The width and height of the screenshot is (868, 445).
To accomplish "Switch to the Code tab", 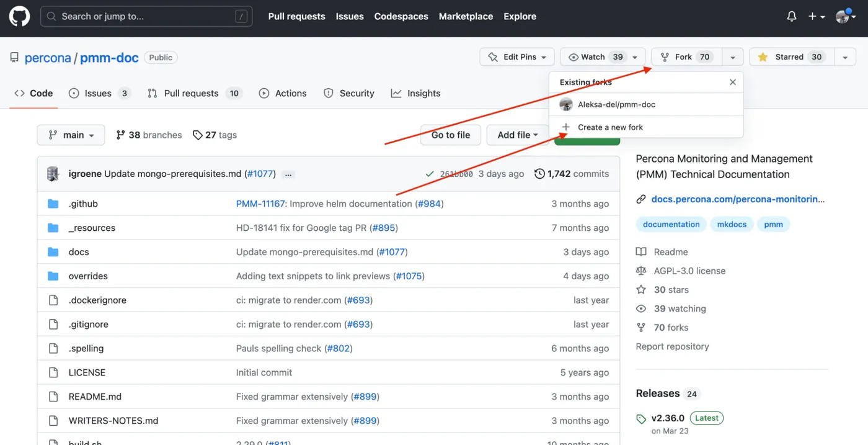I will pyautogui.click(x=33, y=93).
